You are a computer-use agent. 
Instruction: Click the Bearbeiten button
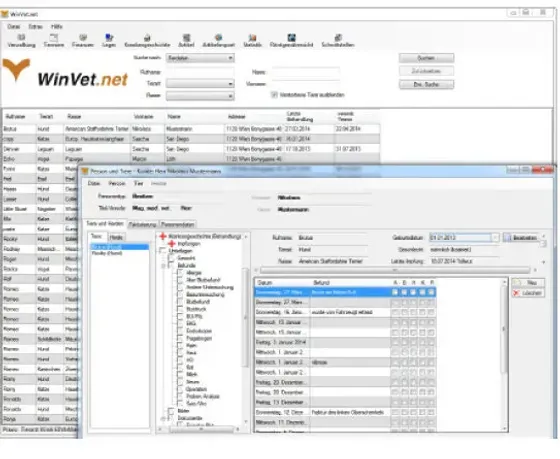[x=521, y=238]
